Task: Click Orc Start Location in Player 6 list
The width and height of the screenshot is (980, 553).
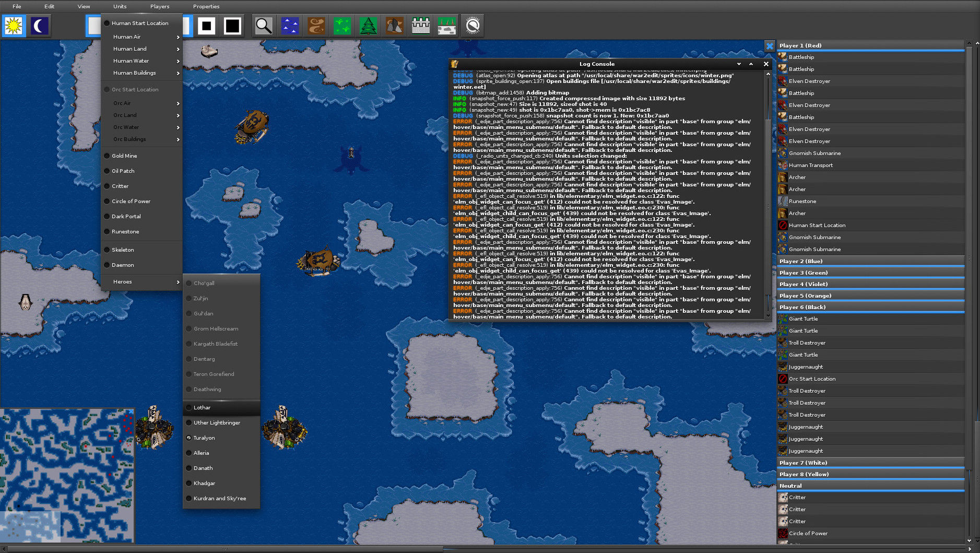Action: (x=812, y=379)
